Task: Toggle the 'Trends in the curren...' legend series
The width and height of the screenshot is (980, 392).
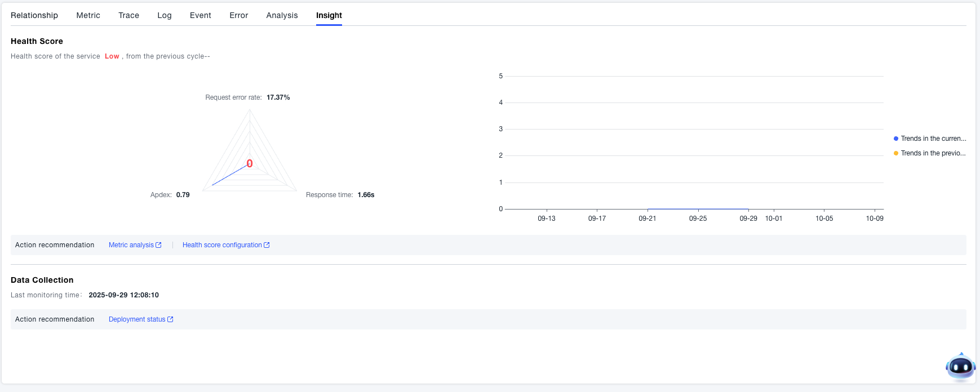Action: 933,139
